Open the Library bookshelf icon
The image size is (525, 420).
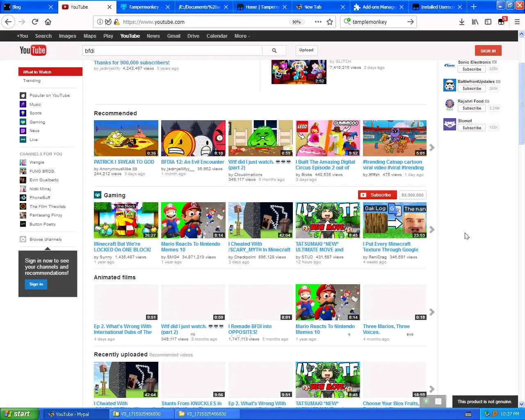coord(475,22)
